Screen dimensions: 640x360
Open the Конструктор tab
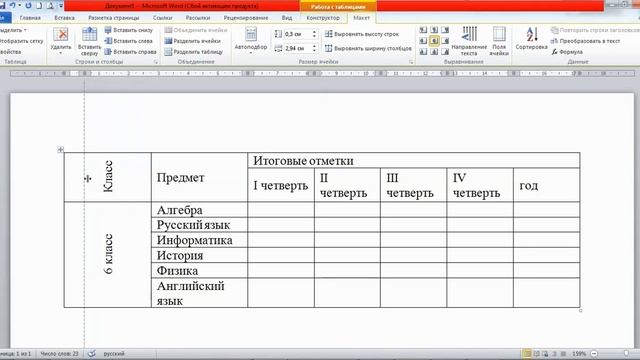coord(323,18)
